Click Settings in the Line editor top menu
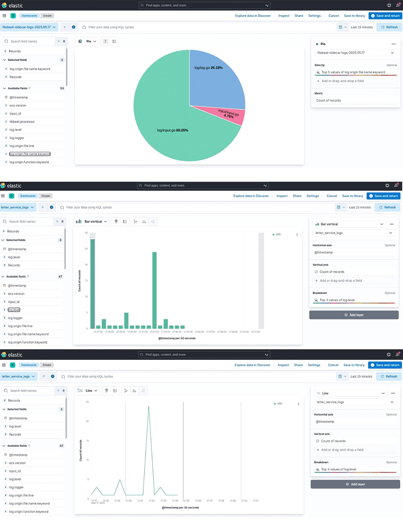 click(x=314, y=365)
